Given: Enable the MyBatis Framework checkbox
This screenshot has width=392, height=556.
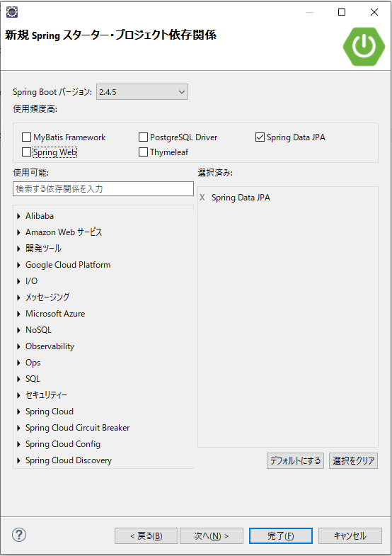Looking at the screenshot, I should [27, 137].
